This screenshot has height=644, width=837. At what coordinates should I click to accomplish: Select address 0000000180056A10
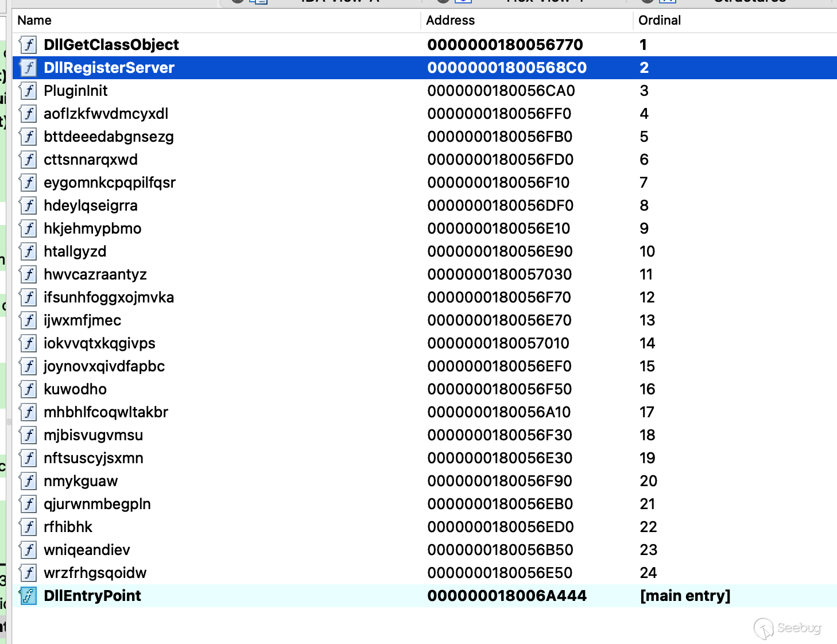click(499, 412)
